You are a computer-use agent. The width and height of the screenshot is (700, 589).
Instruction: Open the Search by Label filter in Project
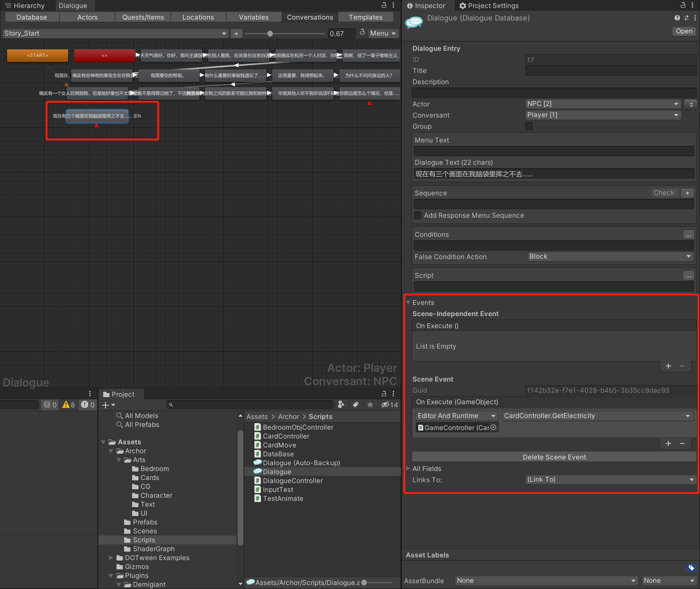[x=356, y=405]
